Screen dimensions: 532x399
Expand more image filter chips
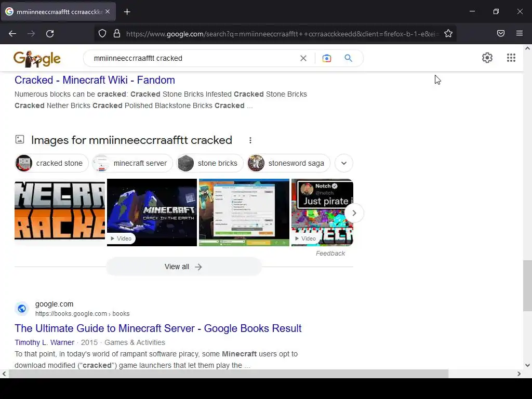tap(344, 163)
